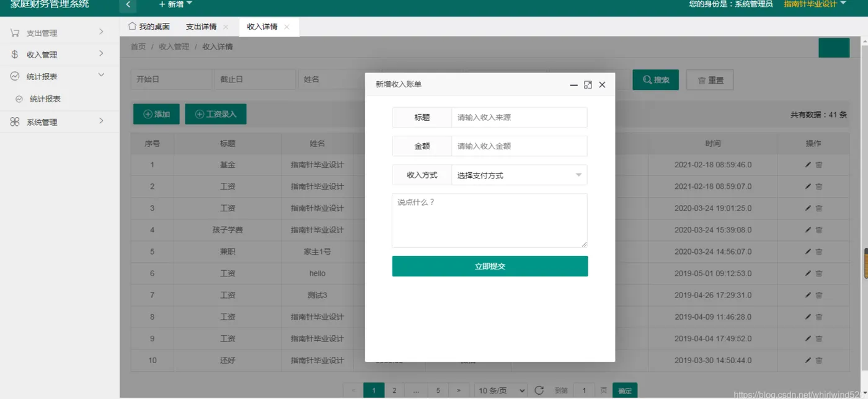The height and width of the screenshot is (399, 868).
Task: Delete row 5 兼职 with trash icon
Action: [x=818, y=252]
